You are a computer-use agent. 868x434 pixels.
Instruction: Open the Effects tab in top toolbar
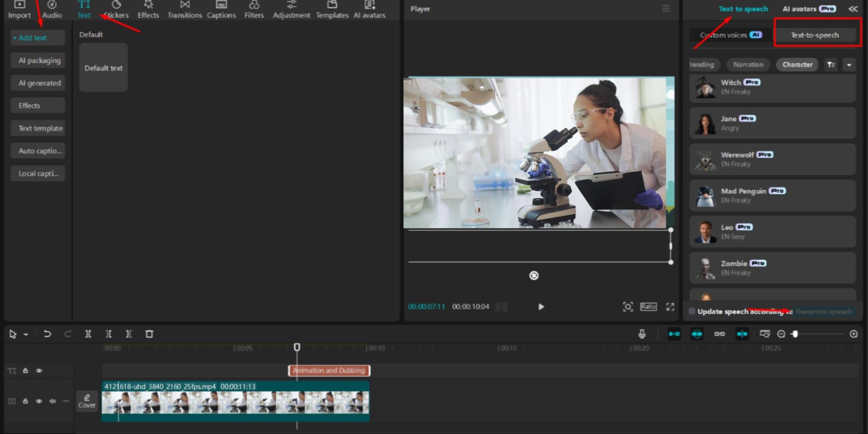[148, 10]
